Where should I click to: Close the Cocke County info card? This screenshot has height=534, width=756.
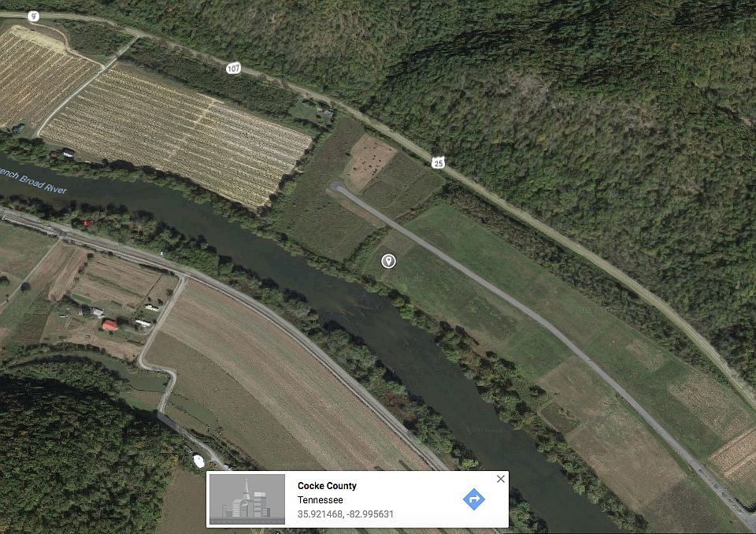tap(501, 479)
